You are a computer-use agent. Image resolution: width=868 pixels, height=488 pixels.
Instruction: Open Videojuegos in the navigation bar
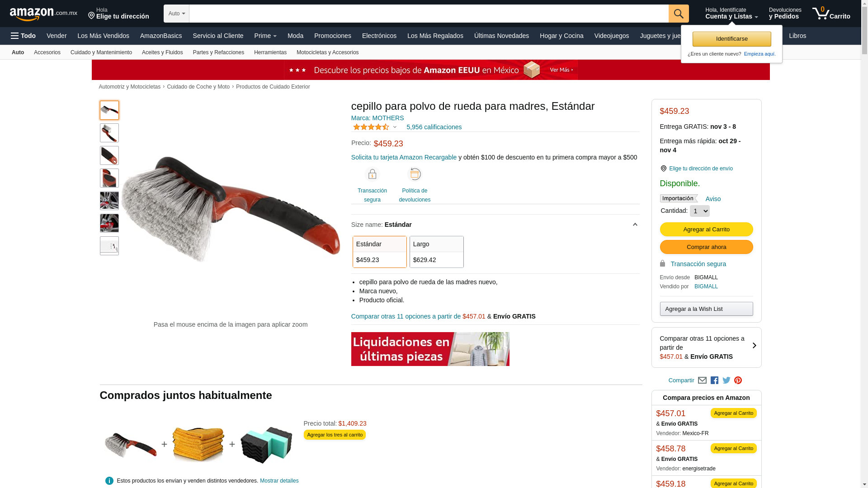coord(611,36)
